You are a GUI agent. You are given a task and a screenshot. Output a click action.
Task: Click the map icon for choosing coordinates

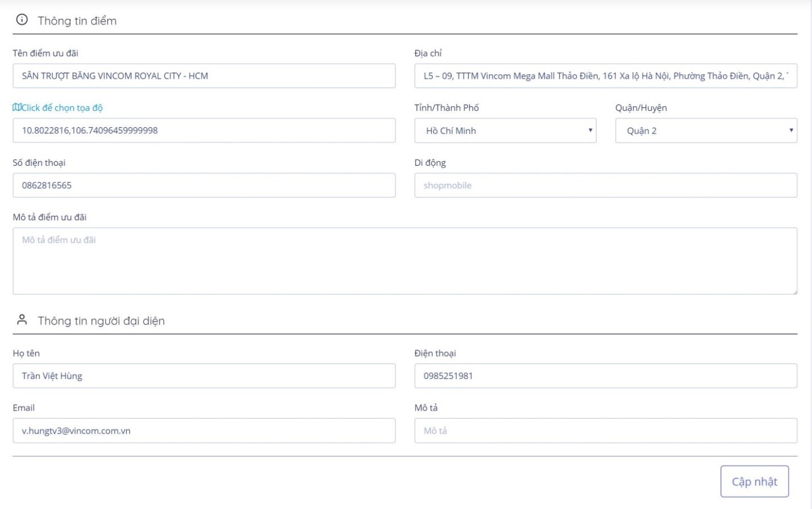point(17,107)
